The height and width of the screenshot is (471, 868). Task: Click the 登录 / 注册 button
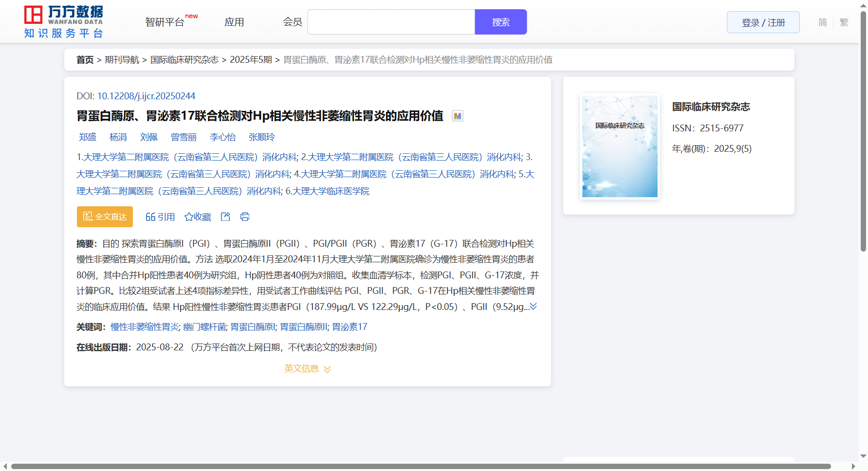[763, 22]
